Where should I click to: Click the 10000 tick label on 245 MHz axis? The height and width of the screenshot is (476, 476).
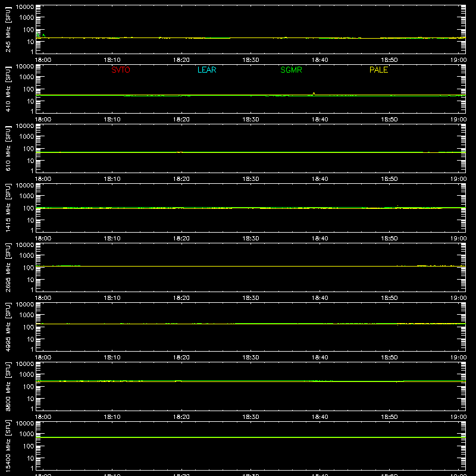click(x=25, y=7)
